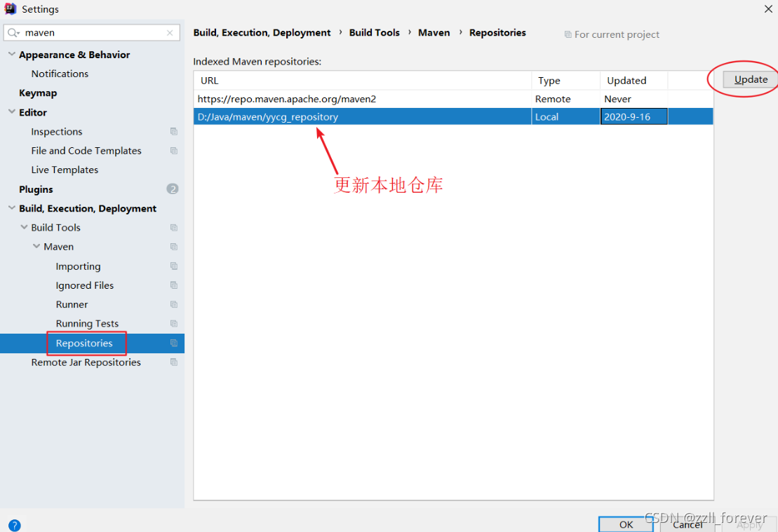Select the repo.maven.apache.org remote repository row
The image size is (778, 532).
[453, 99]
